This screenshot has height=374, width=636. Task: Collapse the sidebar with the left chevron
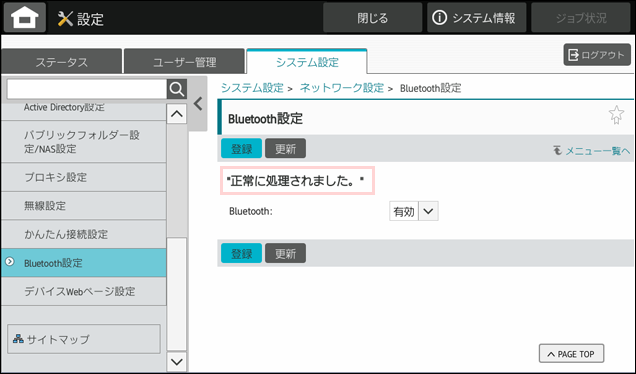pos(198,104)
